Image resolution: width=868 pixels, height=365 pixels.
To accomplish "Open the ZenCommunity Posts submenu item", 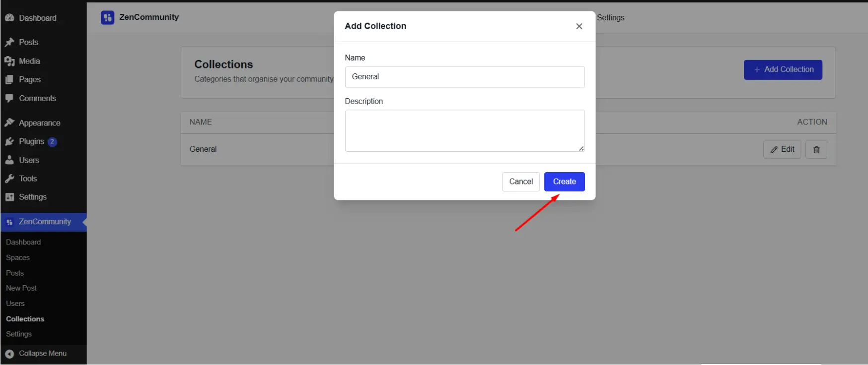I will click(15, 273).
